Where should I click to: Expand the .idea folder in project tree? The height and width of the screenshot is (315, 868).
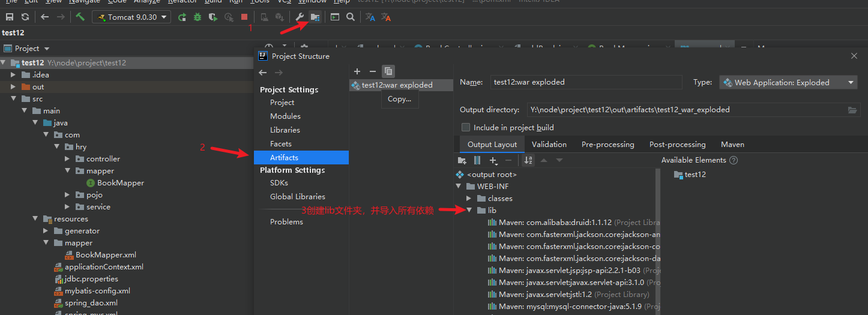point(13,75)
